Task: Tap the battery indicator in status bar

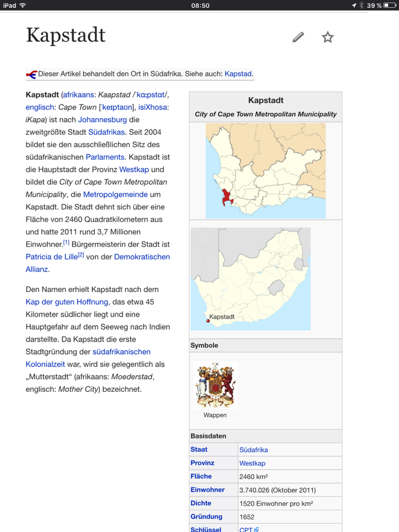Action: 390,6
